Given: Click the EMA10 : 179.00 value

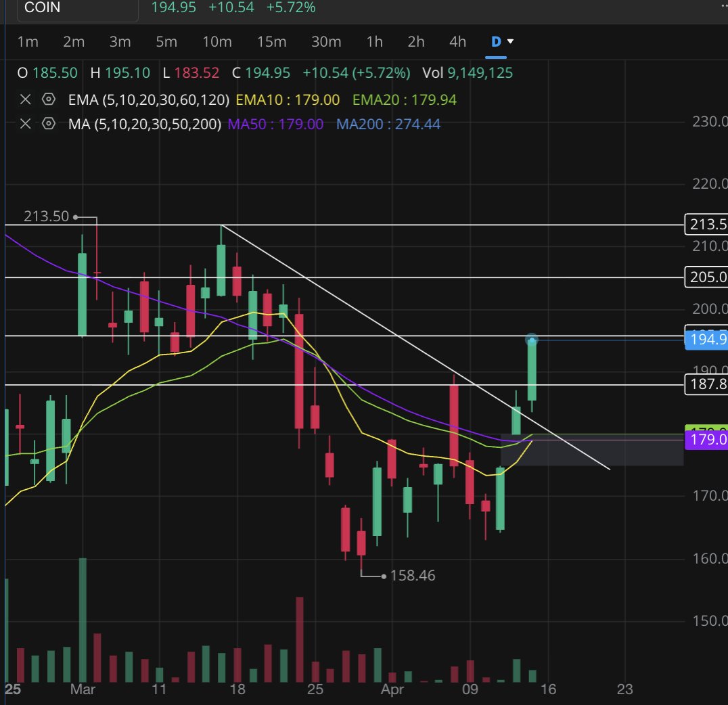Looking at the screenshot, I should 288,100.
